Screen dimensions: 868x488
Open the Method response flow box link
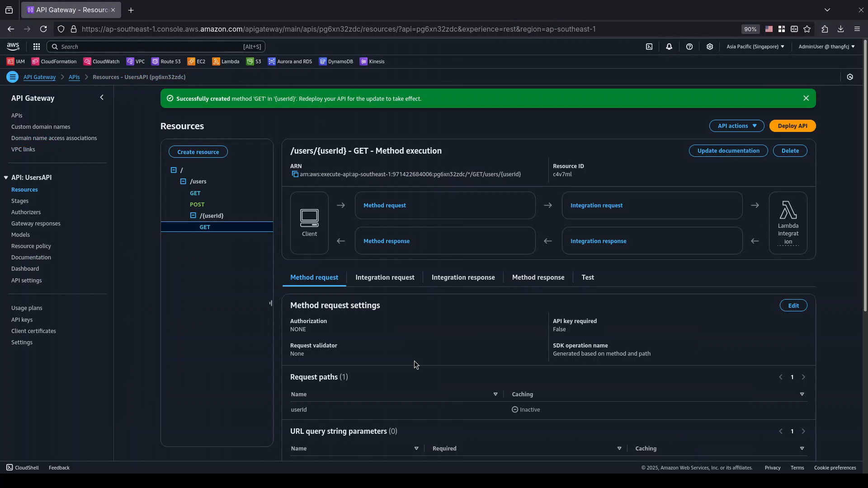387,241
